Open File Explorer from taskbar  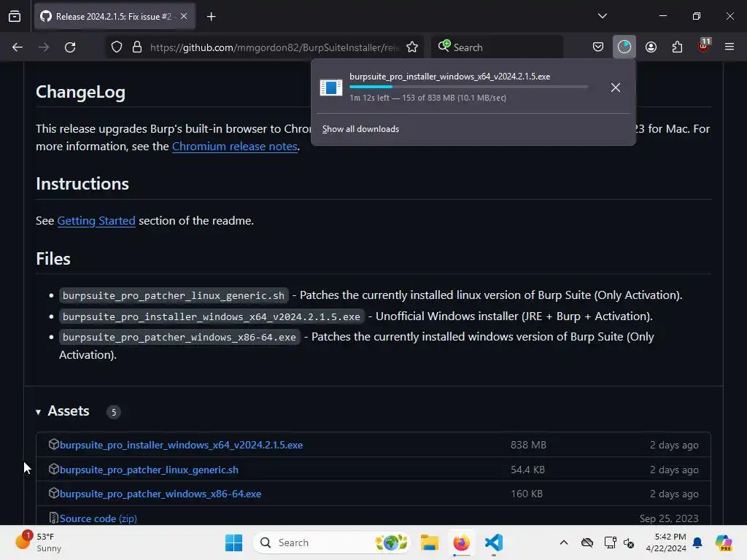pyautogui.click(x=429, y=542)
